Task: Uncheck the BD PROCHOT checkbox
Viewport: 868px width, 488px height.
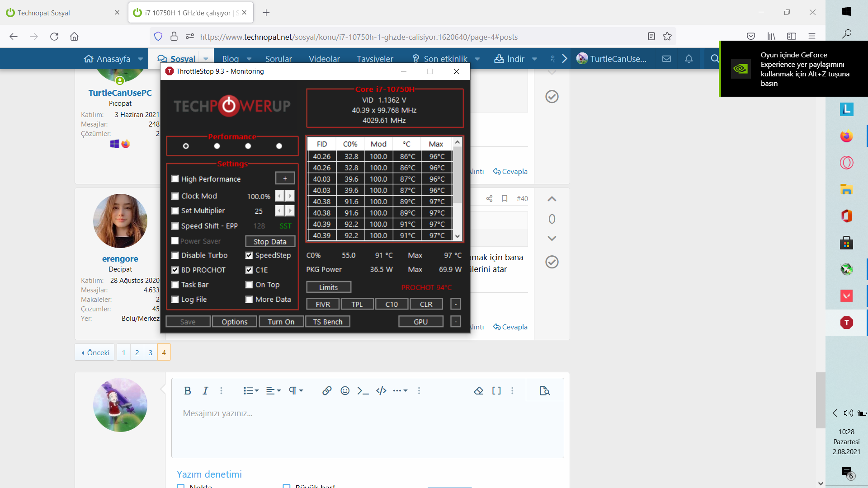Action: click(x=175, y=270)
